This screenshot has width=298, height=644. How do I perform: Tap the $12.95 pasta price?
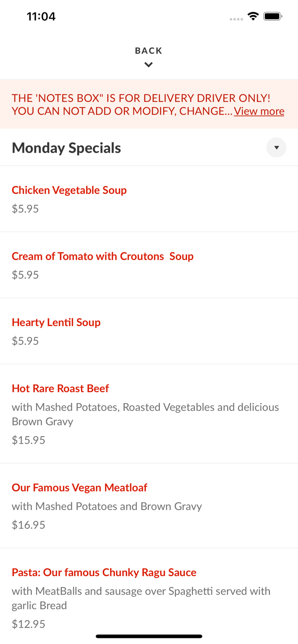28,624
